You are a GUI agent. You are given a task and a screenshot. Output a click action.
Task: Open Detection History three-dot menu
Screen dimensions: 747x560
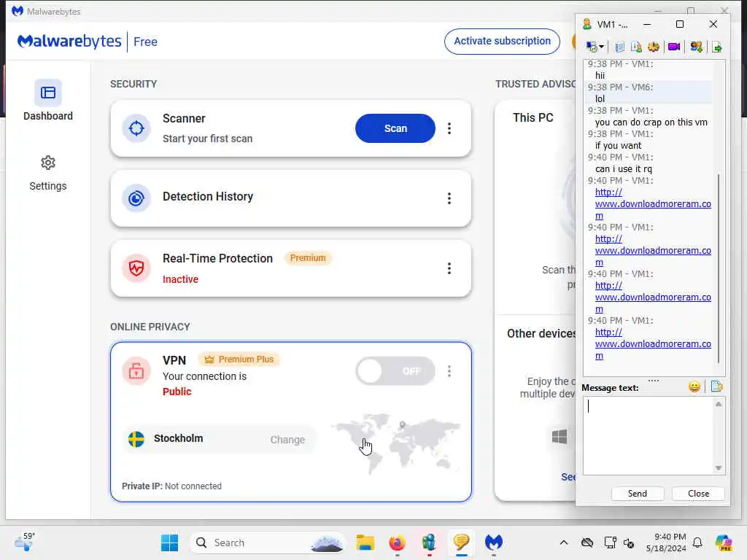(449, 198)
